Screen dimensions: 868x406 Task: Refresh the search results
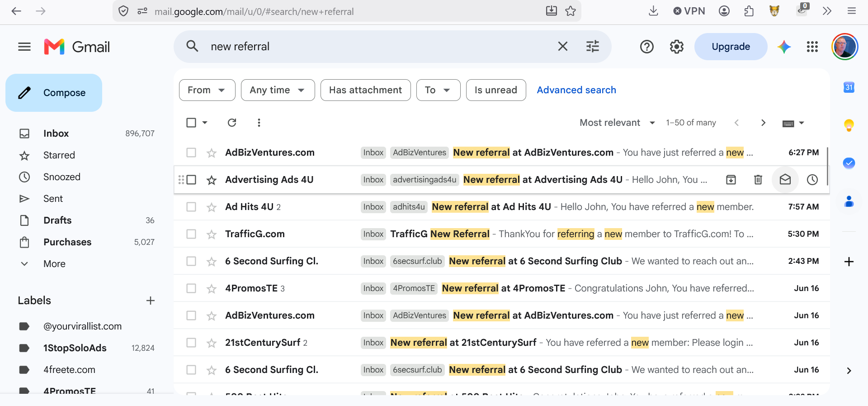232,123
